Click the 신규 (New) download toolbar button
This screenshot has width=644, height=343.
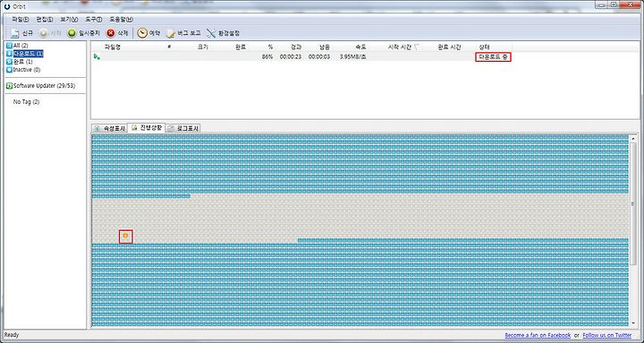21,33
